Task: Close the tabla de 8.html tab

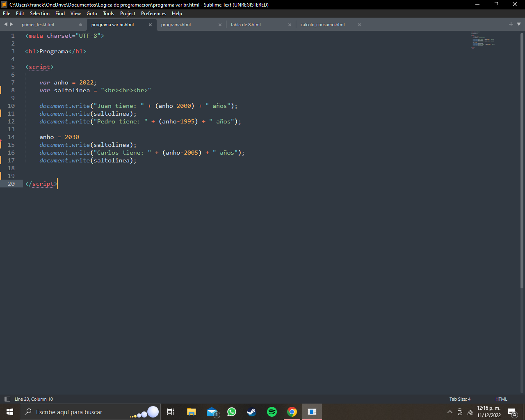Action: point(290,25)
